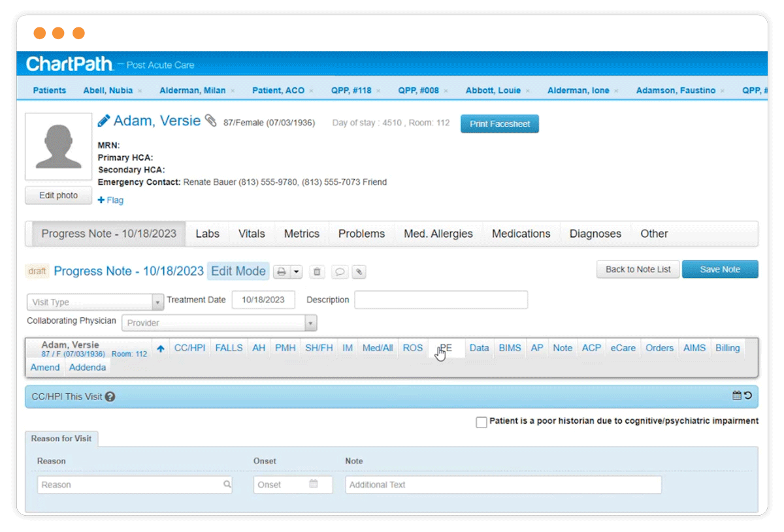The image size is (784, 532).
Task: Click the pencil edit icon beside patient name
Action: (x=104, y=121)
